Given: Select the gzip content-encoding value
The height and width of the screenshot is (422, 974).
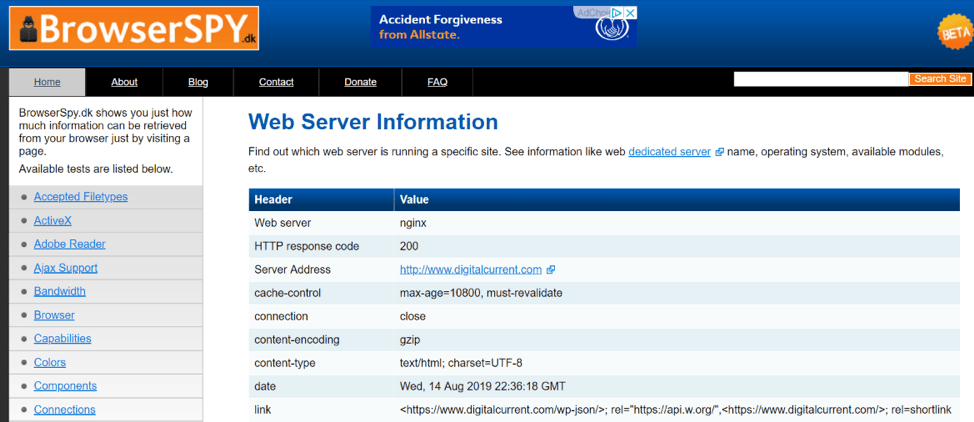Looking at the screenshot, I should [410, 340].
